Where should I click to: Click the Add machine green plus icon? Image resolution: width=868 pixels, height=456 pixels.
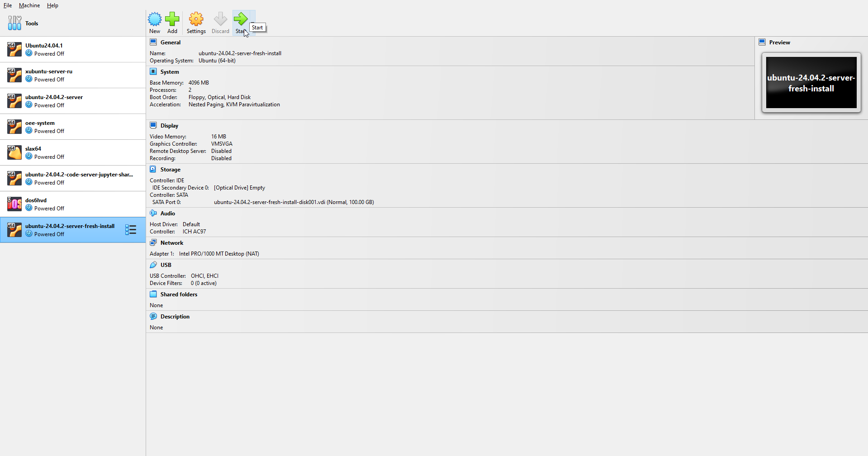pos(172,19)
